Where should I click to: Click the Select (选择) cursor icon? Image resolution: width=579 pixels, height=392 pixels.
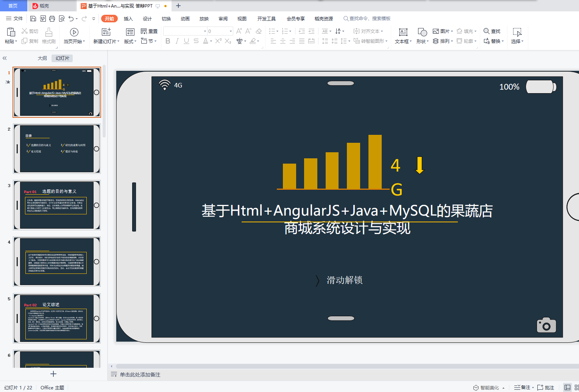pyautogui.click(x=517, y=32)
